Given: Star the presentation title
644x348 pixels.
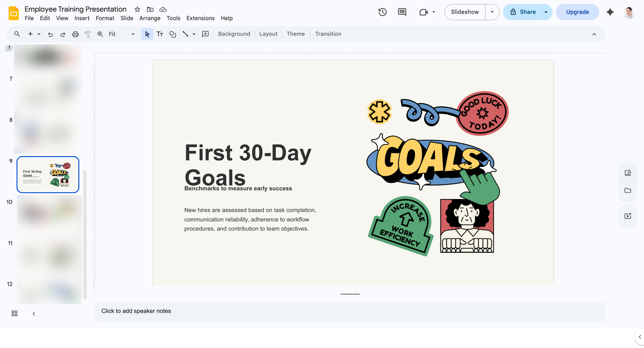Looking at the screenshot, I should (137, 9).
